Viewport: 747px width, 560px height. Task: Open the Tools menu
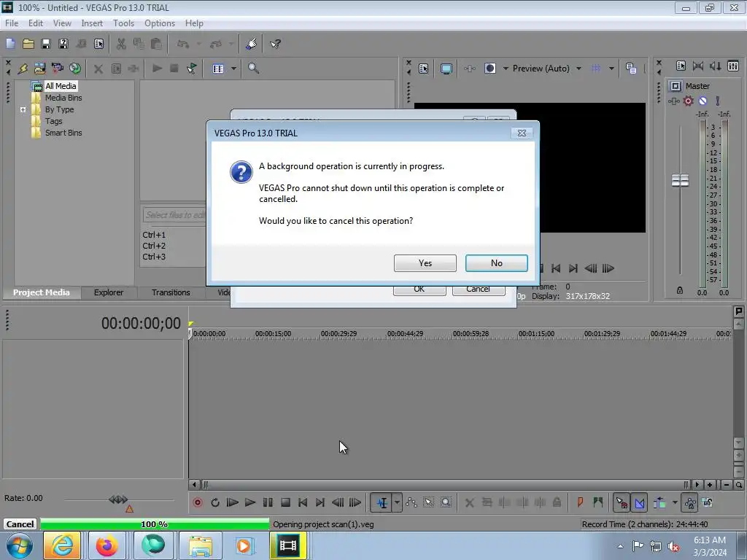tap(123, 23)
